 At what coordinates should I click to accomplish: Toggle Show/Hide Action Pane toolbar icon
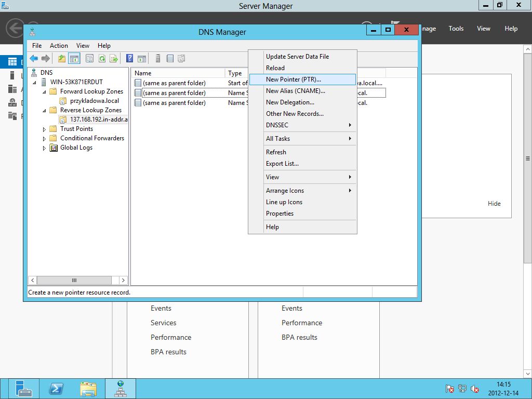click(x=142, y=58)
